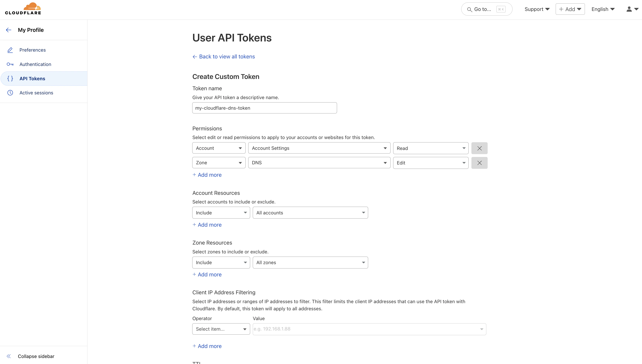Screen dimensions: 642x364
Task: Remove the Account Settings permission row
Action: tap(480, 148)
